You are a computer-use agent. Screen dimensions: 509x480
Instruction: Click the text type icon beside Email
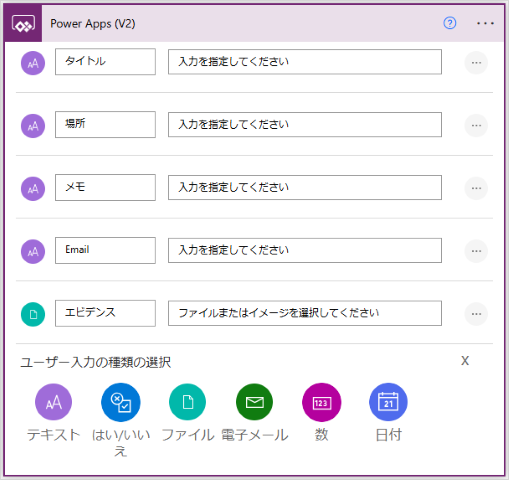click(x=33, y=252)
